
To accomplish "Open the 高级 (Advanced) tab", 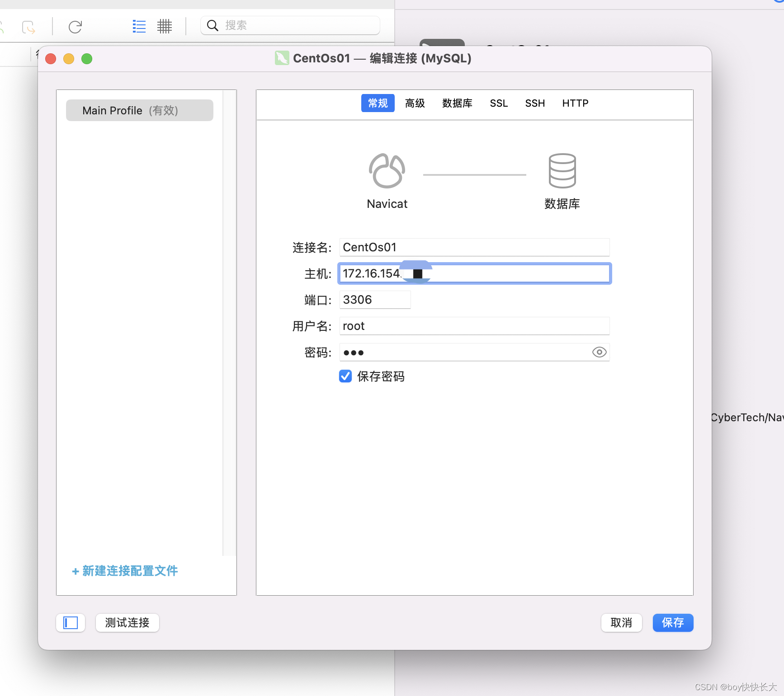I will [x=415, y=103].
